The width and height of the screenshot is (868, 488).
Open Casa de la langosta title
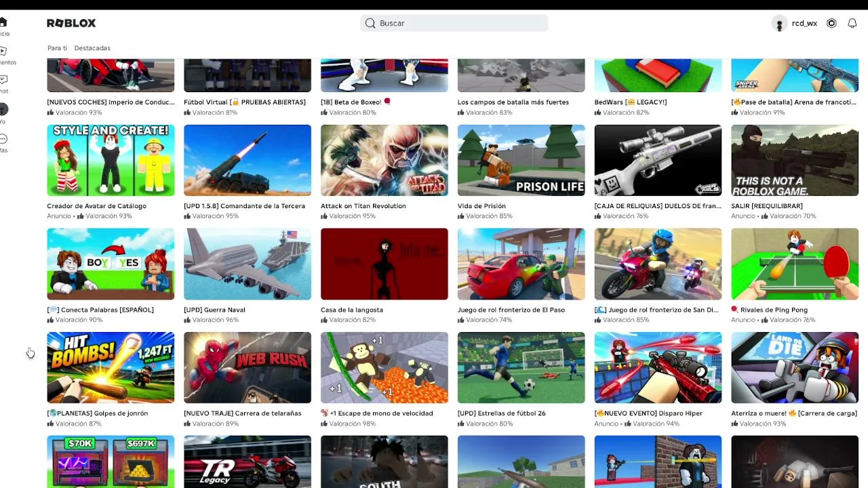[x=352, y=310]
